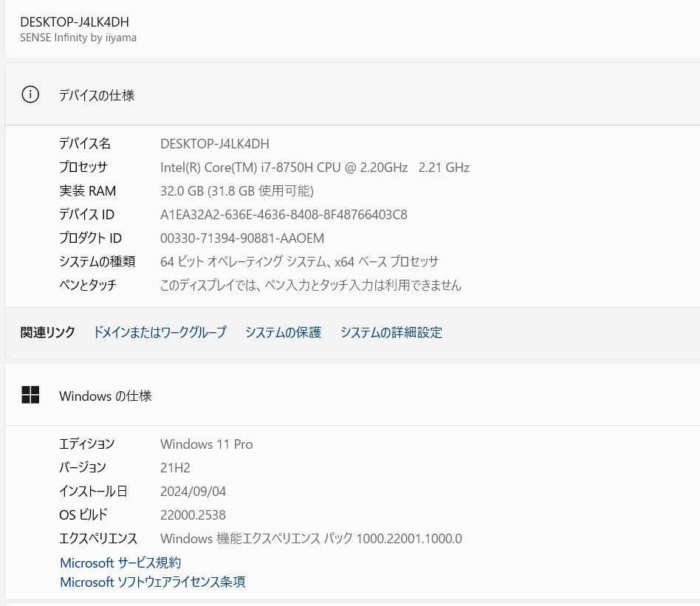Viewport: 700px width, 606px height.
Task: Click the Windows logo icon beside Windows の仕様
Action: [30, 395]
